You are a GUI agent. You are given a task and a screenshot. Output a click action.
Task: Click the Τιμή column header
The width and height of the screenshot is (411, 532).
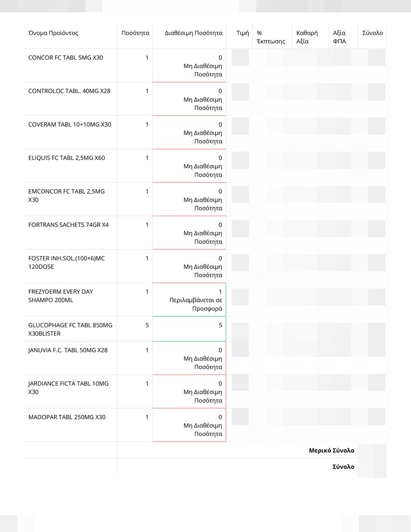click(243, 33)
